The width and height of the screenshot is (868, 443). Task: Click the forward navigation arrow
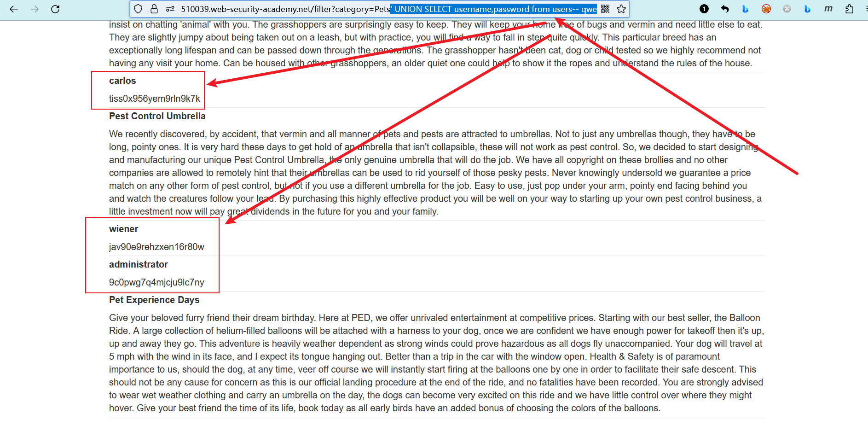pyautogui.click(x=35, y=9)
